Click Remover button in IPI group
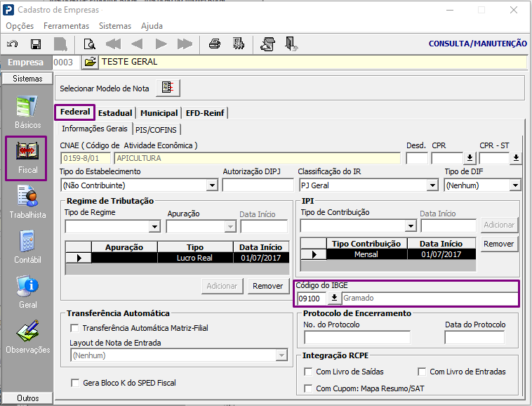This screenshot has width=532, height=406. 499,244
